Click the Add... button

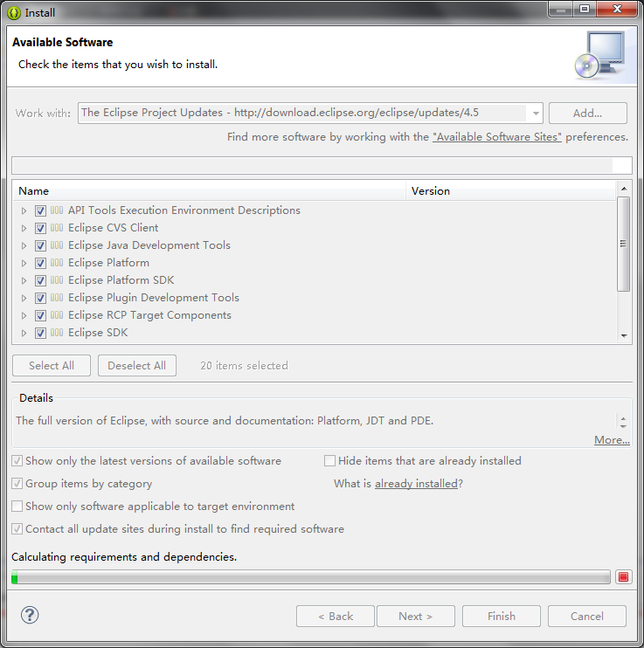tap(588, 114)
